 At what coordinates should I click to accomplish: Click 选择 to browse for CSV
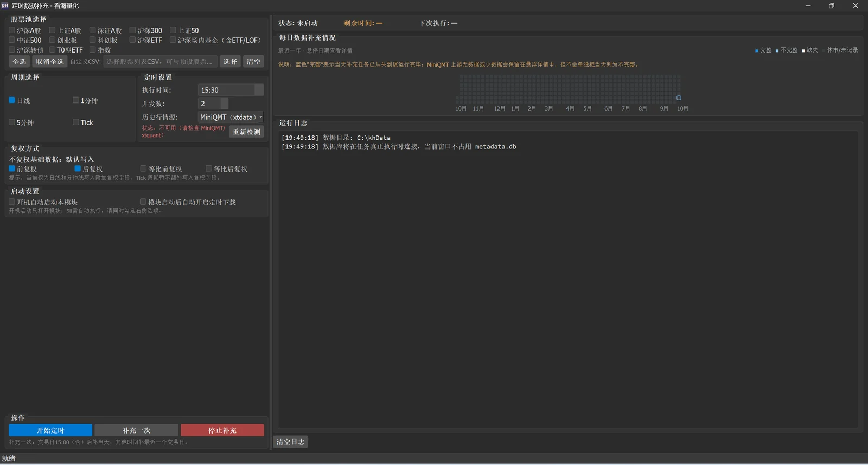[x=230, y=62]
